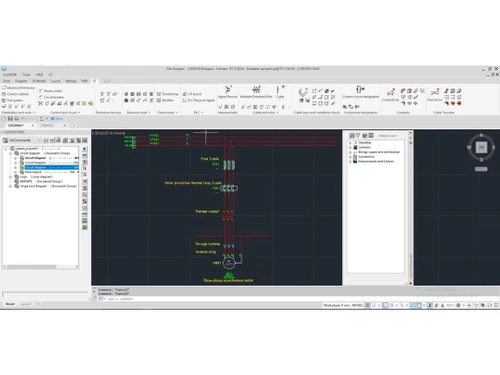Viewport: 500px width, 375px height.
Task: Click the Save icon in quick access toolbar
Action: pyautogui.click(x=10, y=119)
